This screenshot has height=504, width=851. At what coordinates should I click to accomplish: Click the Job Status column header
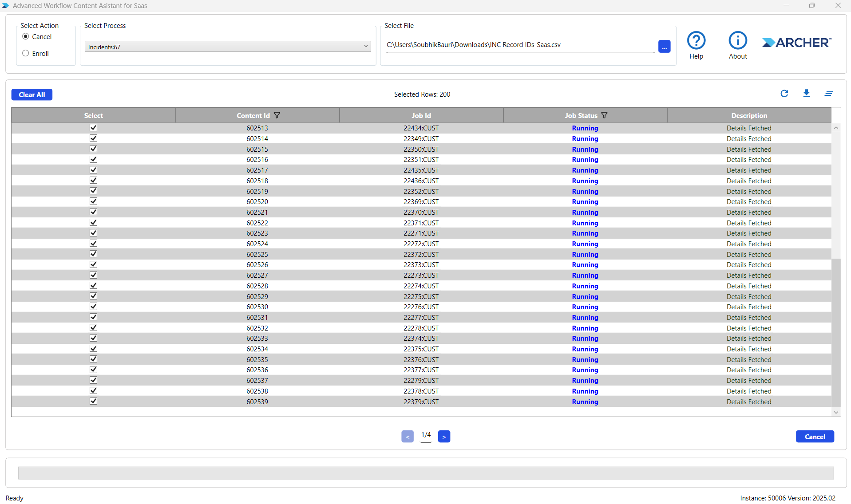pos(585,115)
